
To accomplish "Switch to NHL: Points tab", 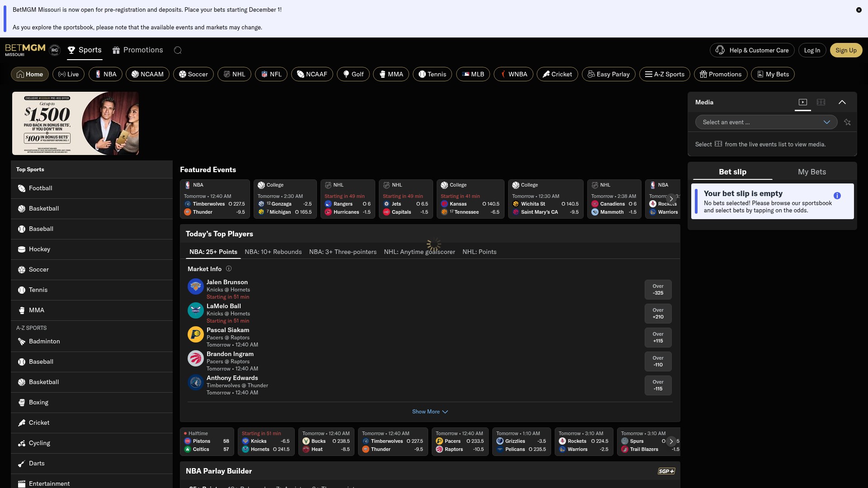I will click(x=479, y=252).
